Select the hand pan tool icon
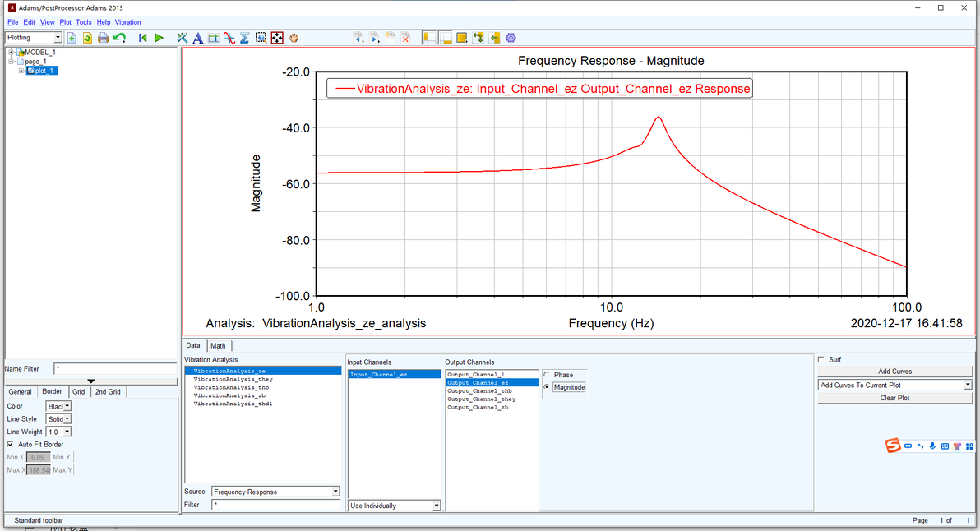980x531 pixels. (294, 38)
